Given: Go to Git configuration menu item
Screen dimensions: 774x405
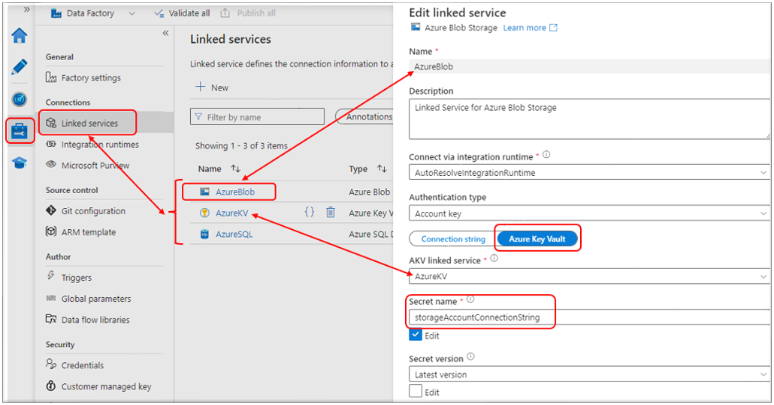Looking at the screenshot, I should [x=93, y=211].
